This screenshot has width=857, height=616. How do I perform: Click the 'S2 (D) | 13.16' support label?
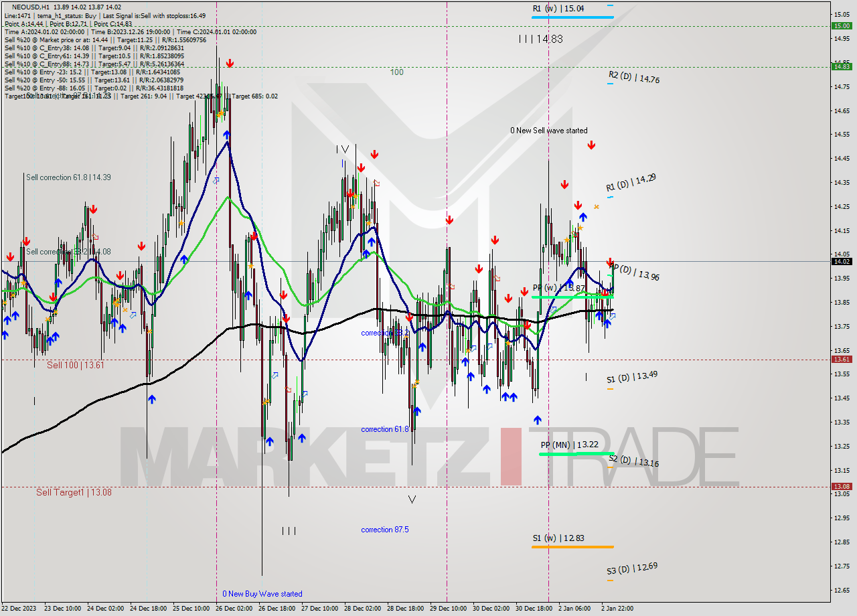click(633, 461)
